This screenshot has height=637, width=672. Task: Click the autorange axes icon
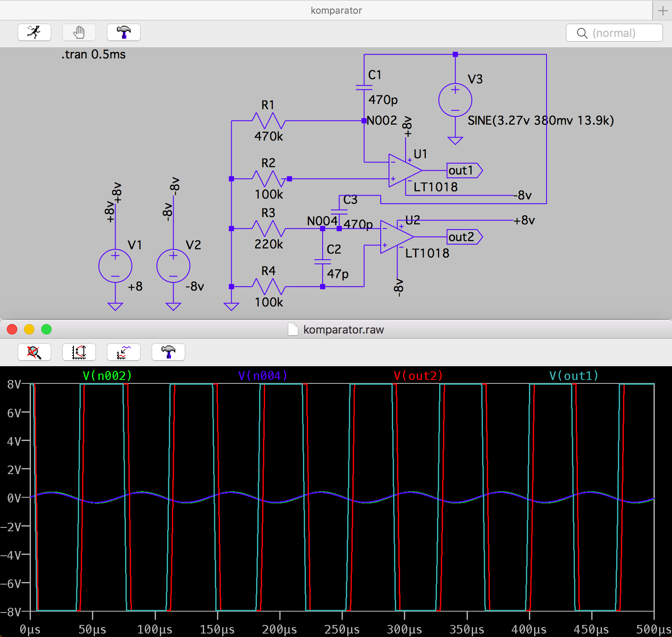point(79,352)
